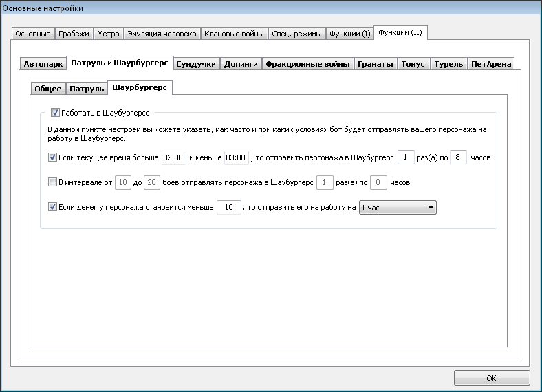Viewport: 542px width, 392px height.
Task: Click the hours field in time row
Action: [x=458, y=157]
